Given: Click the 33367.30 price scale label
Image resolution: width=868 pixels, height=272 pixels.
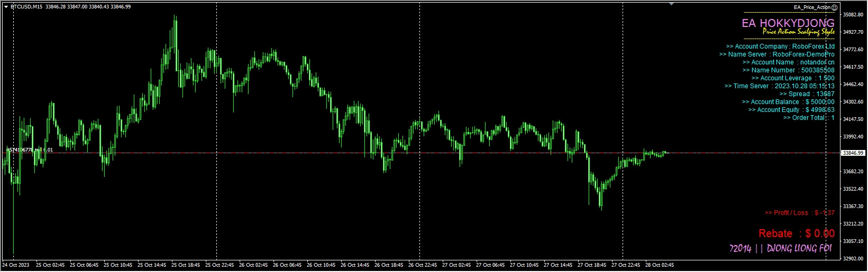Looking at the screenshot, I should coord(854,207).
